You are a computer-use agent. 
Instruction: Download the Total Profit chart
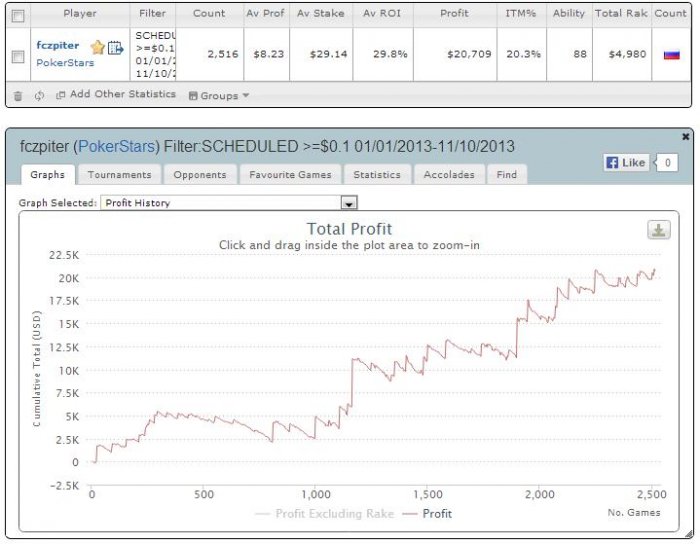[x=658, y=230]
